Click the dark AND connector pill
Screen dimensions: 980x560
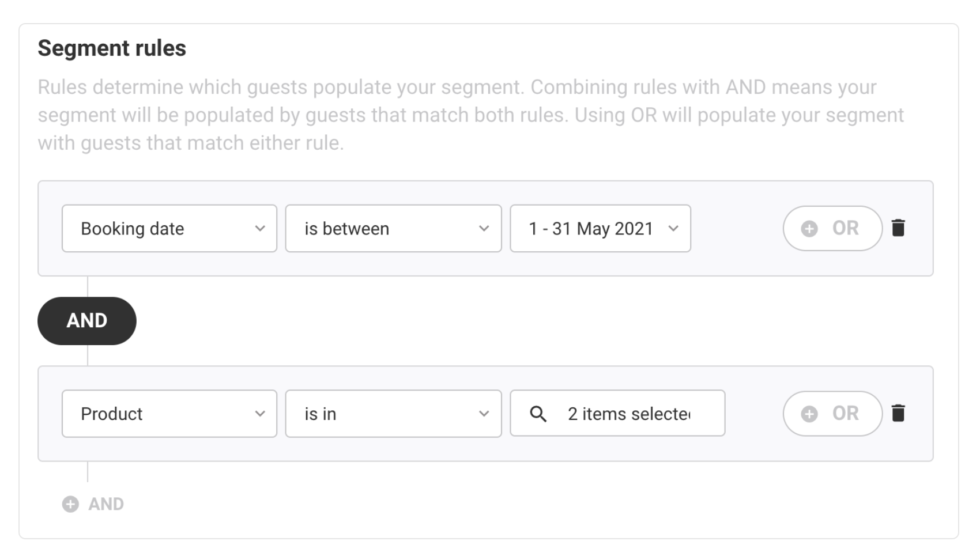(x=87, y=321)
